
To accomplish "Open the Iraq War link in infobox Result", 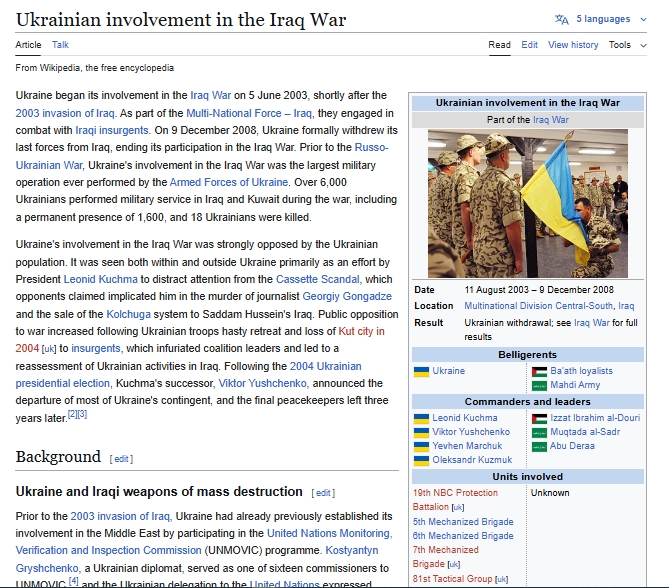I will point(592,323).
